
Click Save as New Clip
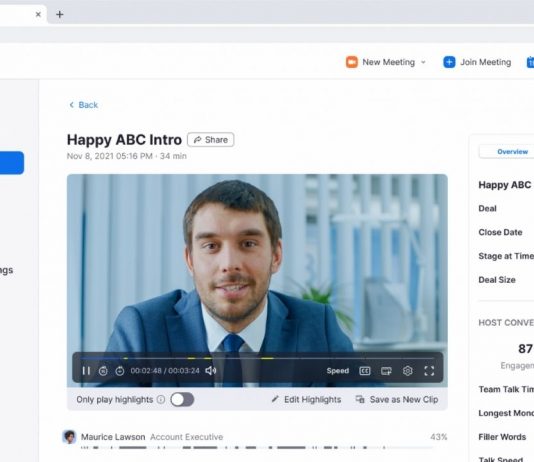pos(397,399)
